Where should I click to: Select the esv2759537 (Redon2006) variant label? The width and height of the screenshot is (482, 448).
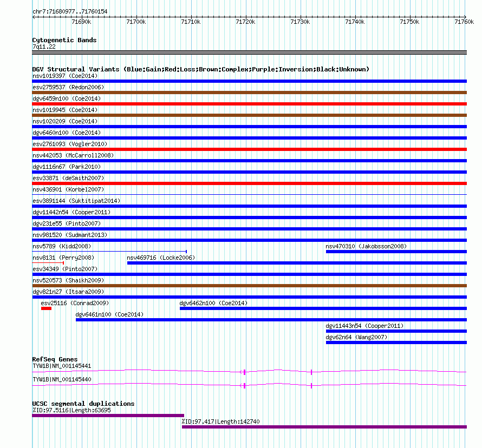coord(68,87)
